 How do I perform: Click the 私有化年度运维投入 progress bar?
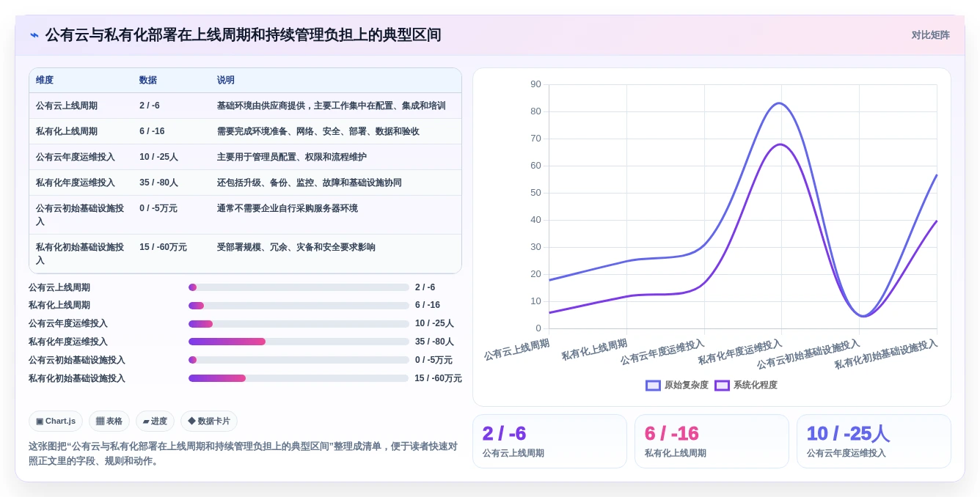click(299, 342)
